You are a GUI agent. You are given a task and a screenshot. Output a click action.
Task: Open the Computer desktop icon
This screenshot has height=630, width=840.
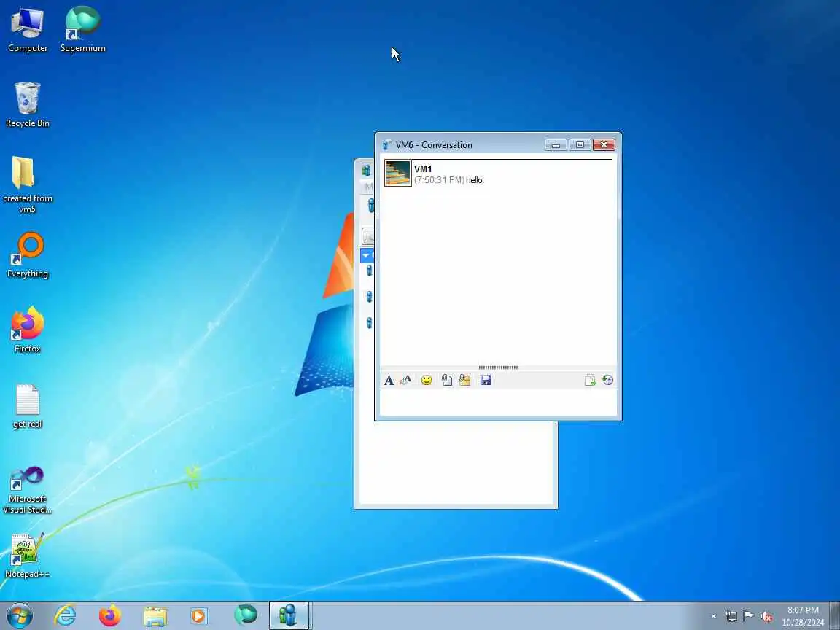[27, 29]
